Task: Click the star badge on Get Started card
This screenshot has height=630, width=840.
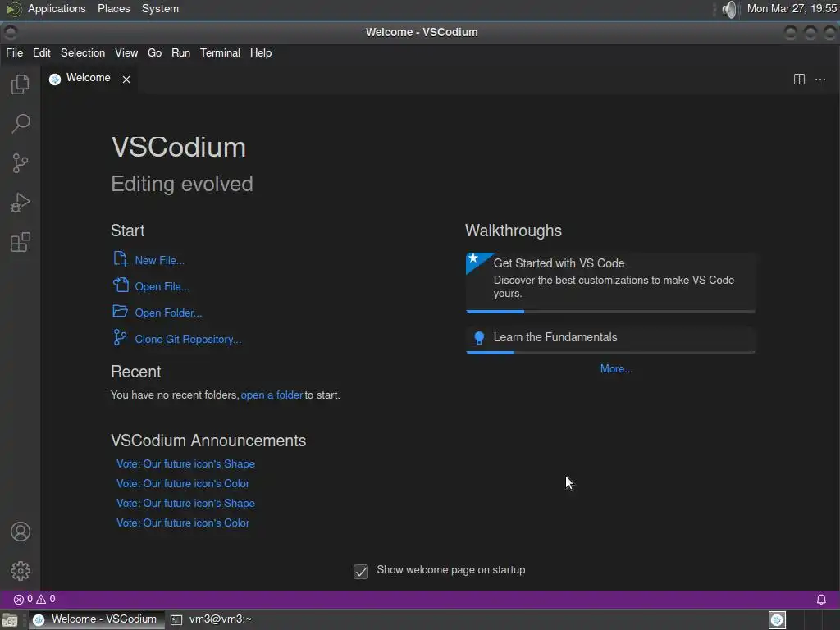Action: pos(473,258)
